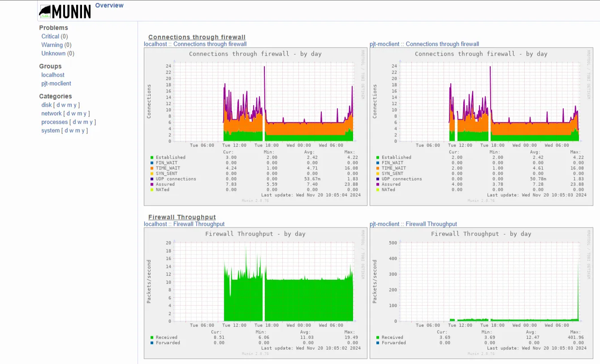The image size is (600, 364).
Task: Click 'Last update: Wed Nov 20 10:05:02 2024' text
Action: (x=311, y=348)
